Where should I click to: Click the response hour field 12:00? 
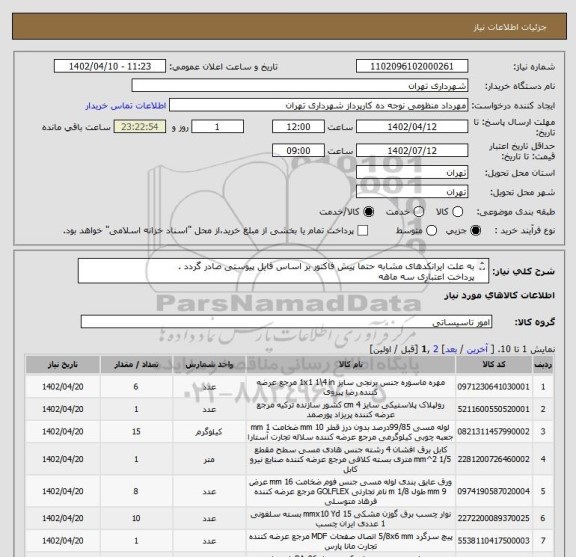pos(298,127)
